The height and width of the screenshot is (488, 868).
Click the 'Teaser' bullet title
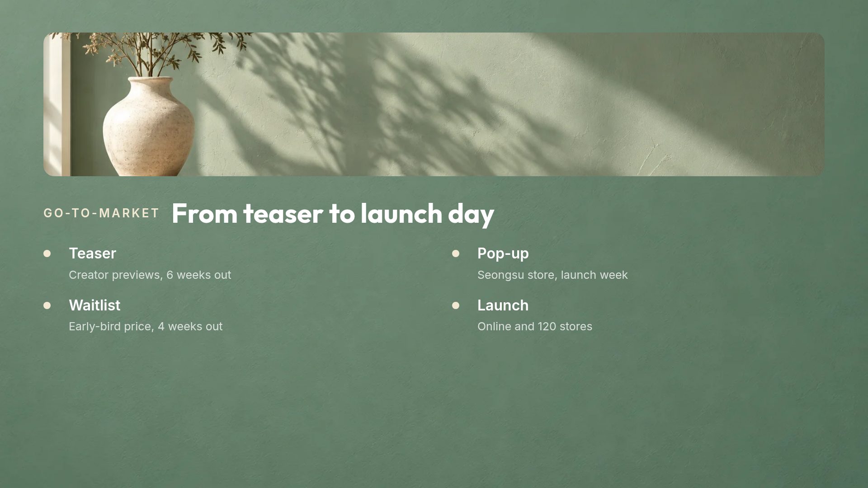pyautogui.click(x=92, y=253)
